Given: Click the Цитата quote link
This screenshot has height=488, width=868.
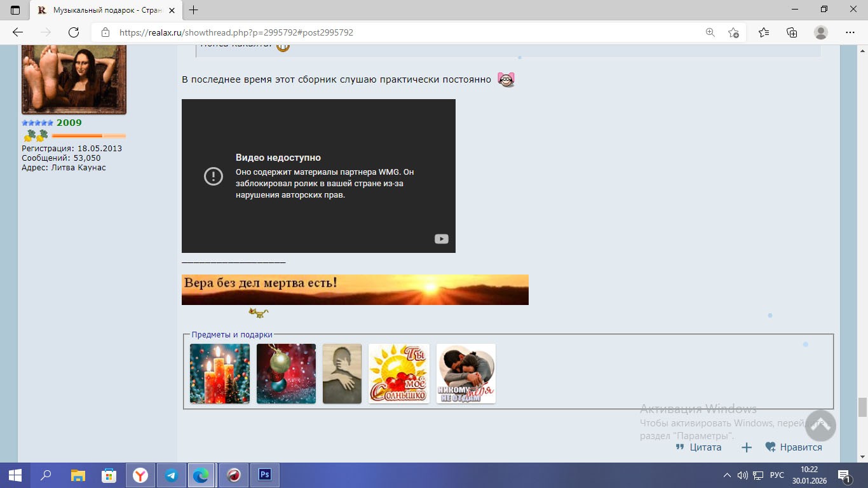Looking at the screenshot, I should point(699,447).
